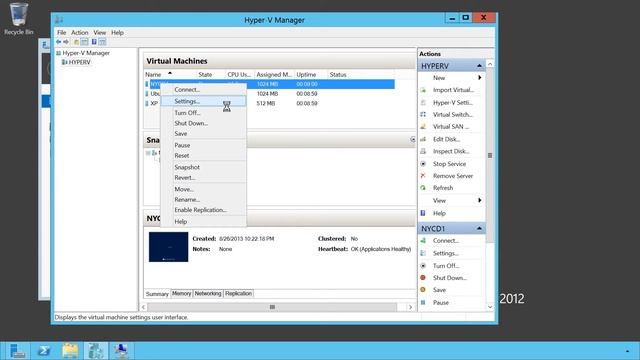This screenshot has height=360, width=640.
Task: Collapse the NYCD1 actions section
Action: click(x=479, y=229)
